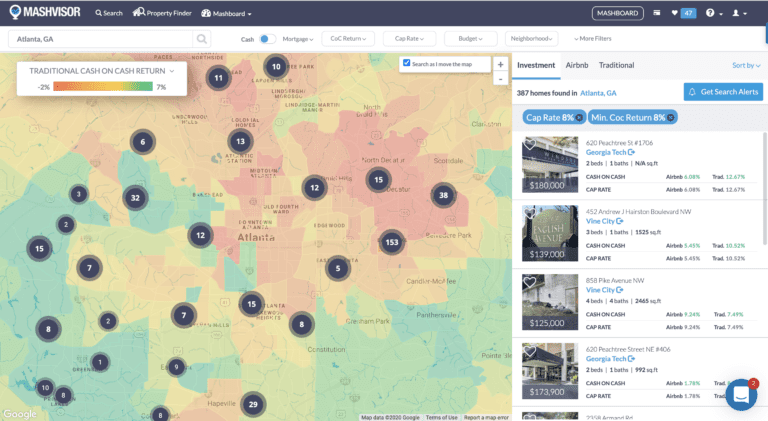Open the Property Finder tool

pyautogui.click(x=160, y=13)
